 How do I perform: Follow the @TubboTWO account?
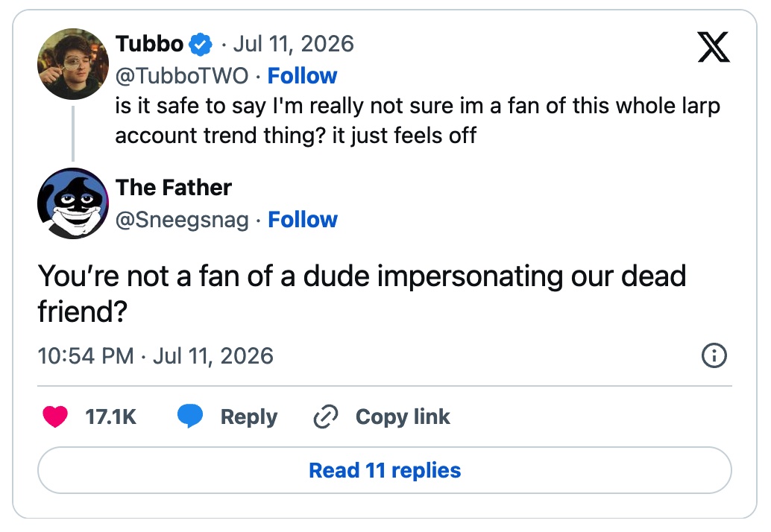[303, 76]
